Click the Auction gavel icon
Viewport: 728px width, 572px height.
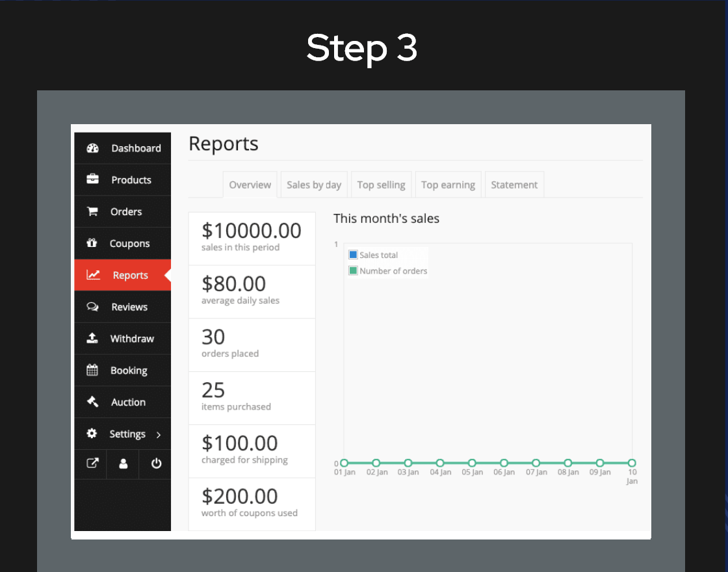coord(92,402)
